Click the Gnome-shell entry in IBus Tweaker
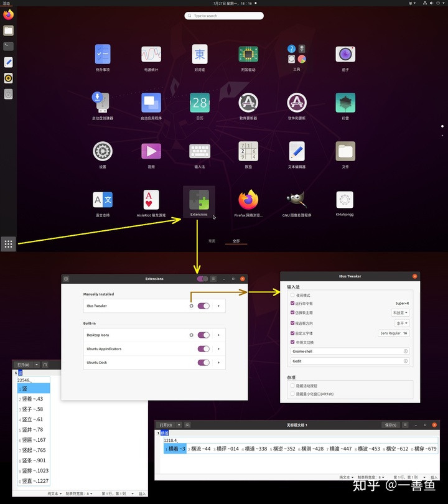 [350, 352]
